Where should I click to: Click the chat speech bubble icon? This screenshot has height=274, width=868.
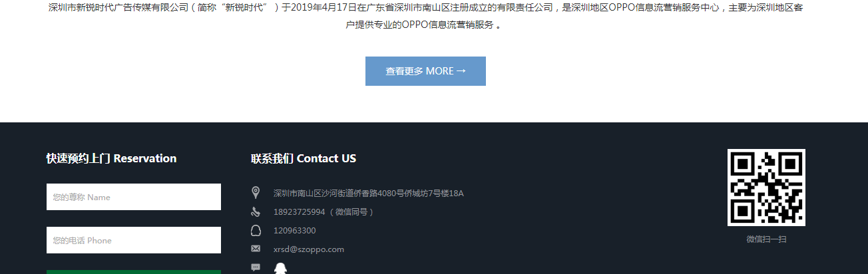click(256, 267)
